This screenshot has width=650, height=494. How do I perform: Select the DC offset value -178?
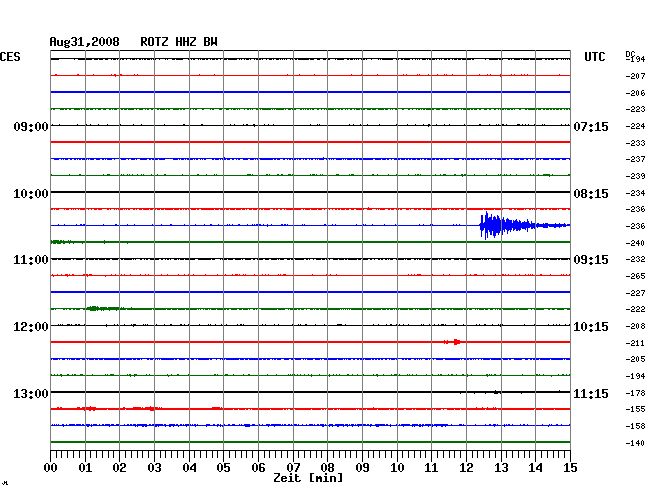coord(635,393)
